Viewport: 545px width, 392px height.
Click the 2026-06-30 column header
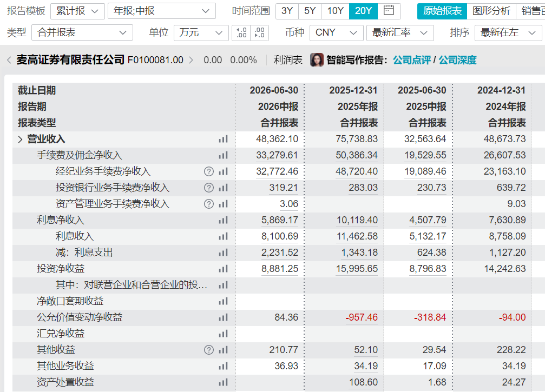(x=274, y=90)
